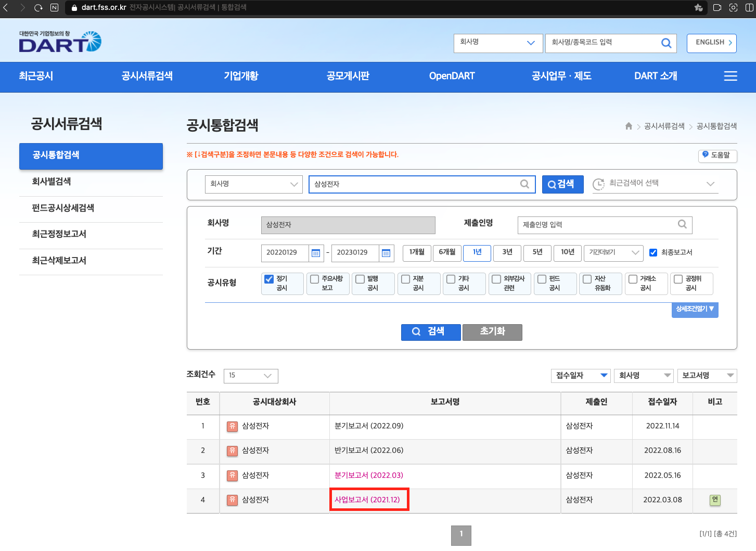Enable 거래소공시 checkbox
Viewport: 756px width, 551px height.
point(633,279)
